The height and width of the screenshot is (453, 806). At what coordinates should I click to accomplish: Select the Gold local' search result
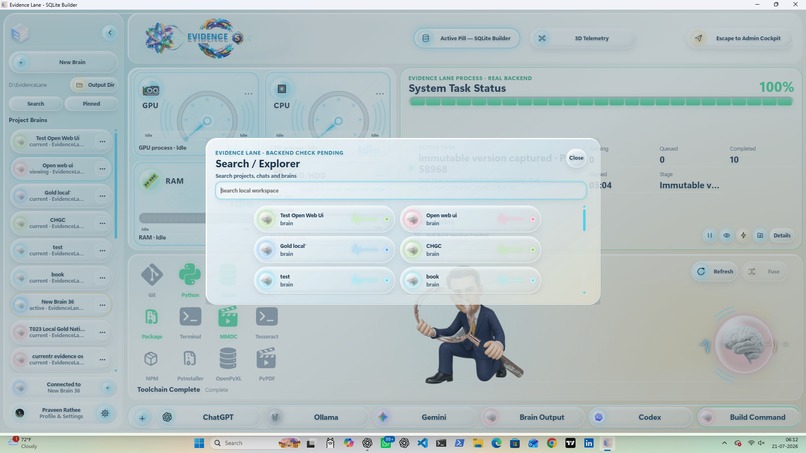pos(324,250)
